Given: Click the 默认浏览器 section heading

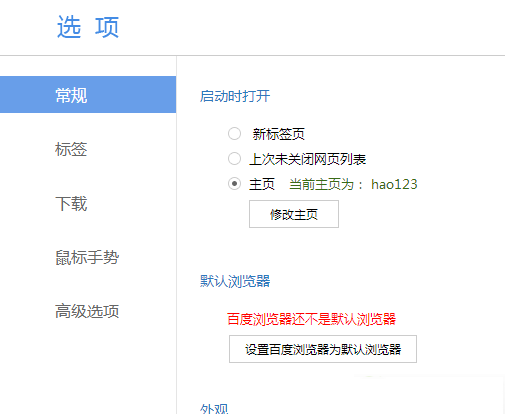Looking at the screenshot, I should click(235, 281).
